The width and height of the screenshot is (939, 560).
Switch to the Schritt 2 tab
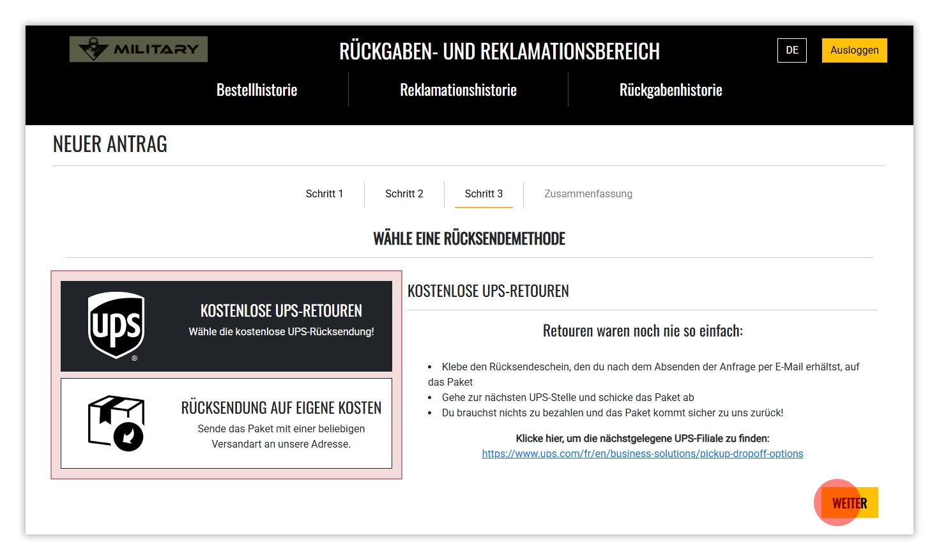point(404,194)
